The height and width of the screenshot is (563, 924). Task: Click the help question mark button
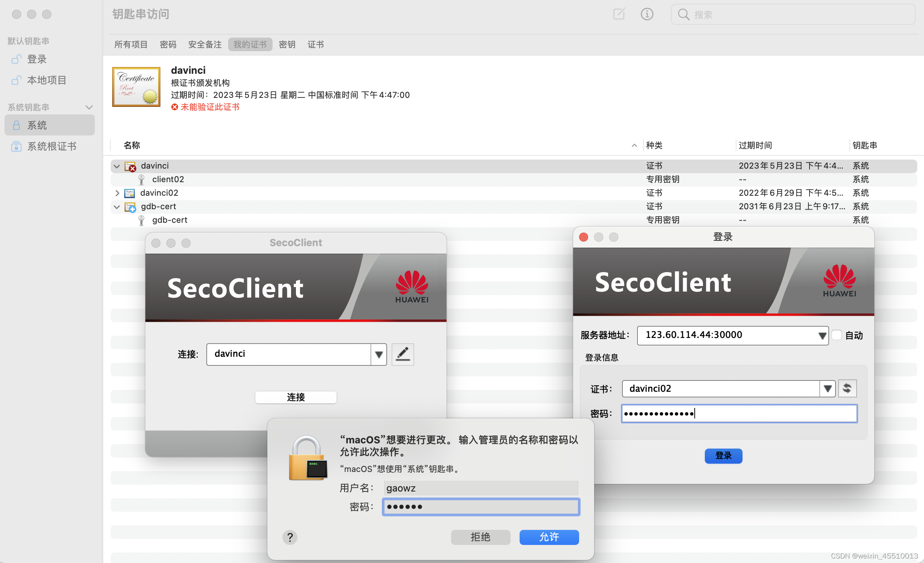pyautogui.click(x=290, y=537)
